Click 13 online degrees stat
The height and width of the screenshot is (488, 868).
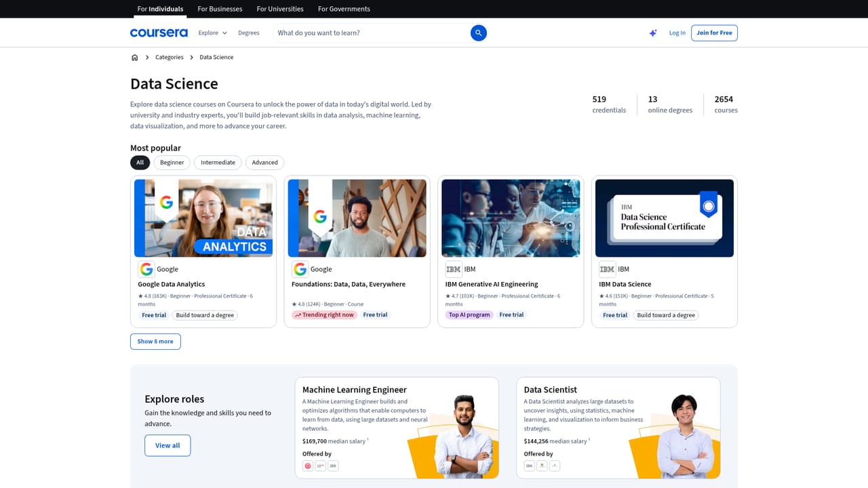(670, 104)
